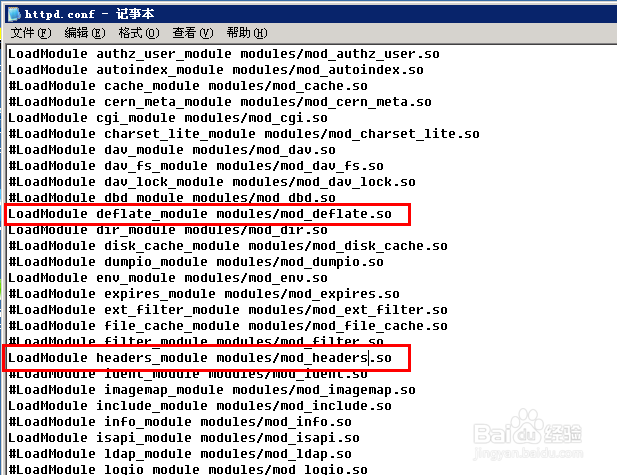Click the commented disk_cache_module line
The width and height of the screenshot is (617, 475).
pos(228,246)
